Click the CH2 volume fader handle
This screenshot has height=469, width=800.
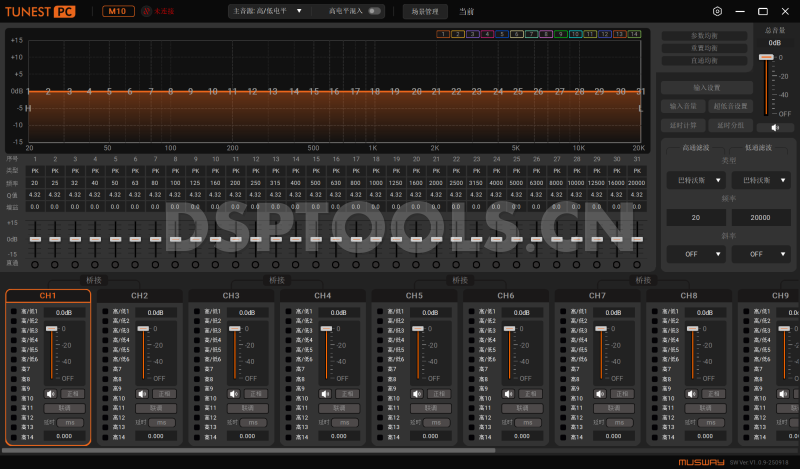(142, 328)
